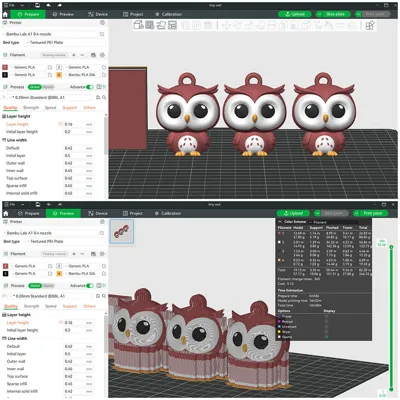Toggle Retract display checkbox in preview legend
The image size is (400, 400).
point(326,322)
